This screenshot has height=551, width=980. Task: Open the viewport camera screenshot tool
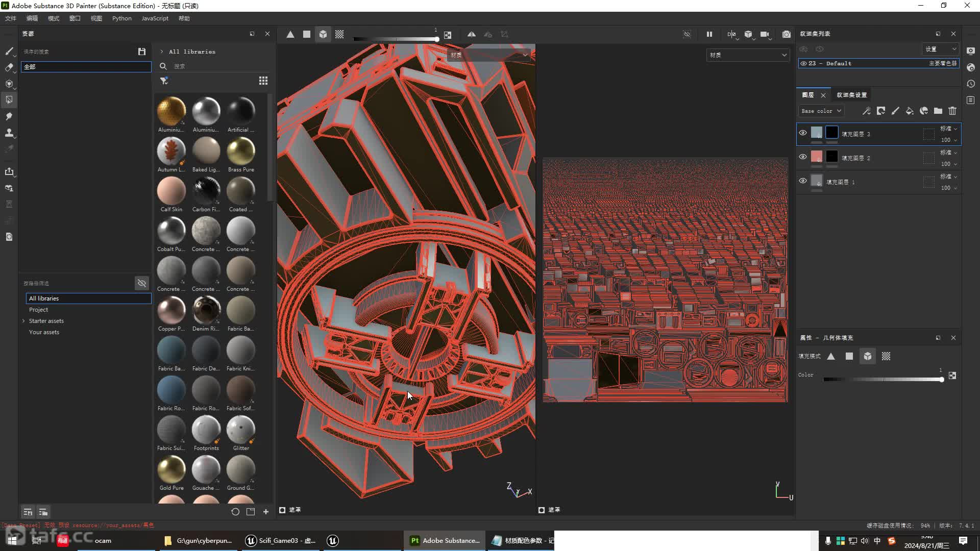click(x=787, y=34)
